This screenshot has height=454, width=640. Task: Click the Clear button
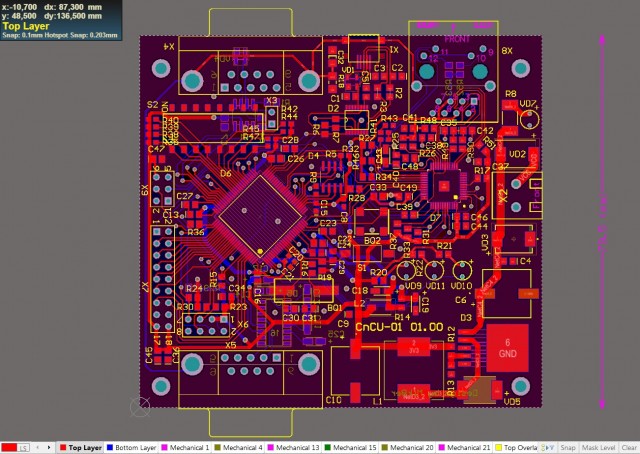click(x=630, y=448)
